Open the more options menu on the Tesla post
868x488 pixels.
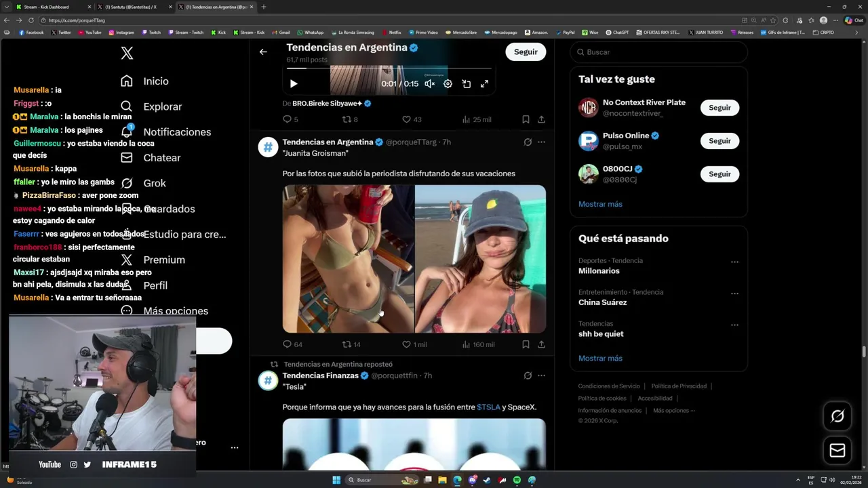(541, 375)
